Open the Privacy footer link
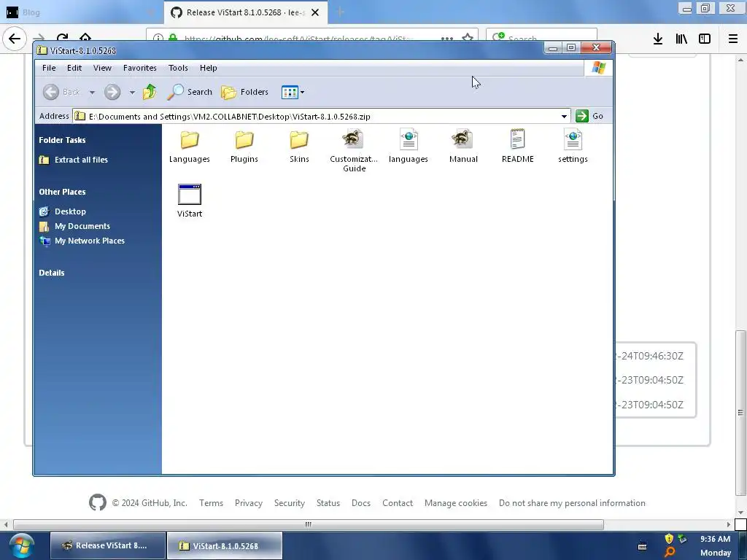 (x=248, y=503)
